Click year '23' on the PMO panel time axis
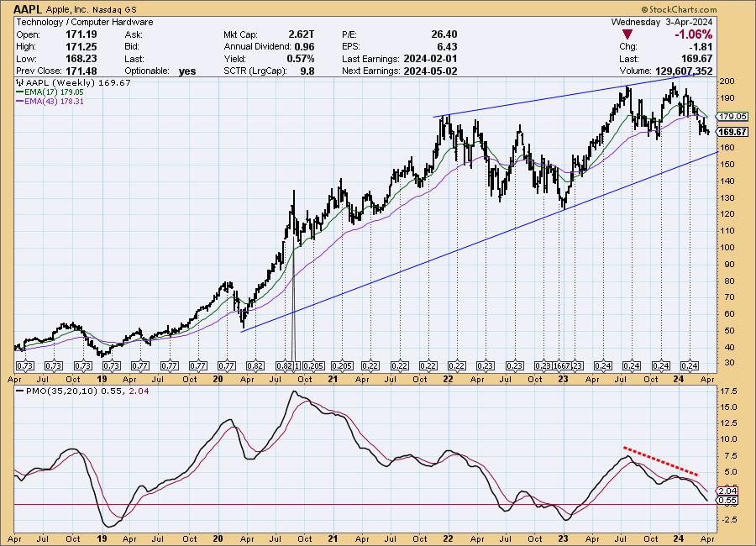This screenshot has height=546, width=756. [x=563, y=538]
